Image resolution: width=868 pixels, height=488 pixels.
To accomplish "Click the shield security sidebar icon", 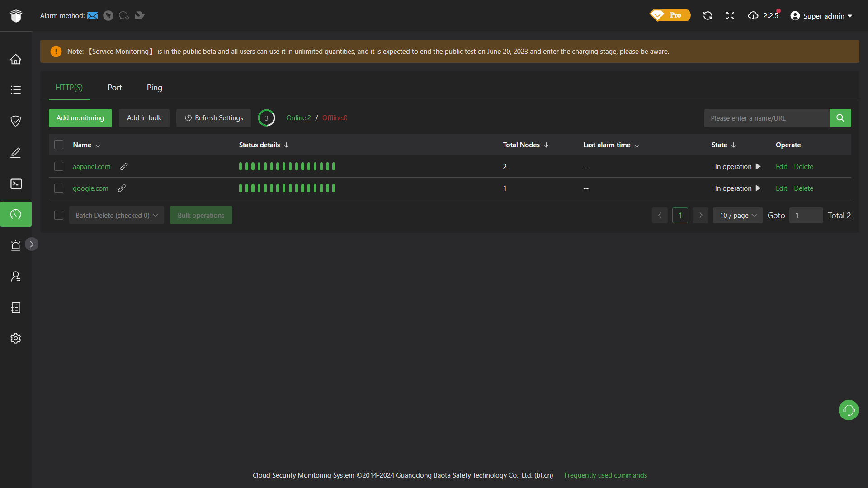I will pos(16,121).
